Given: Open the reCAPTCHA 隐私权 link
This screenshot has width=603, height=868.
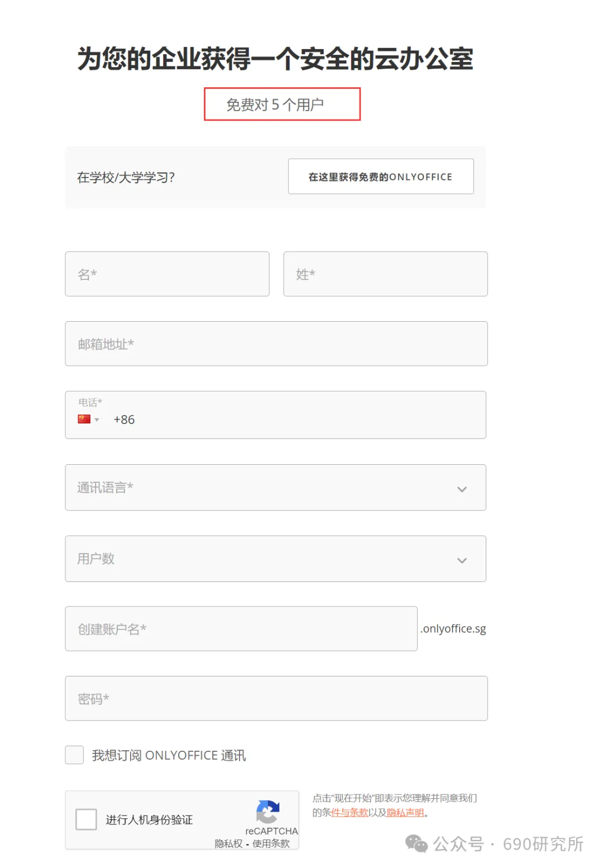Looking at the screenshot, I should [228, 843].
